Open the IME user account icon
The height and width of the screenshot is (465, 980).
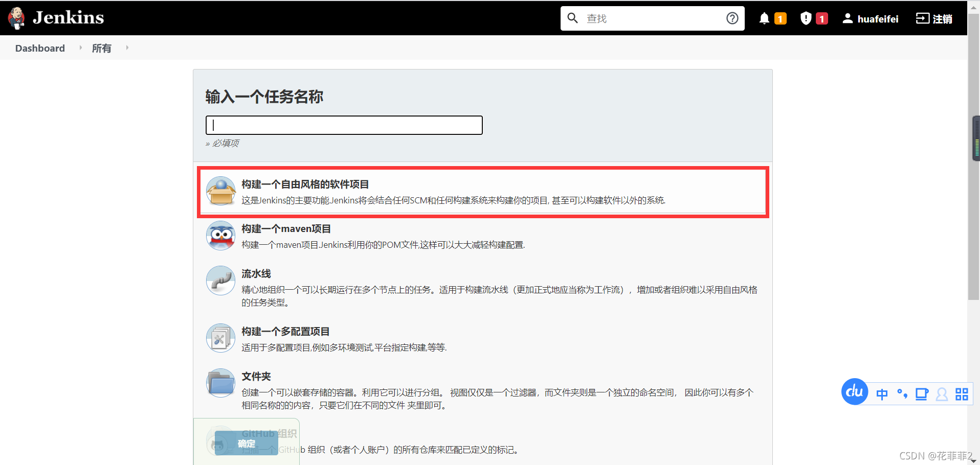coord(942,394)
